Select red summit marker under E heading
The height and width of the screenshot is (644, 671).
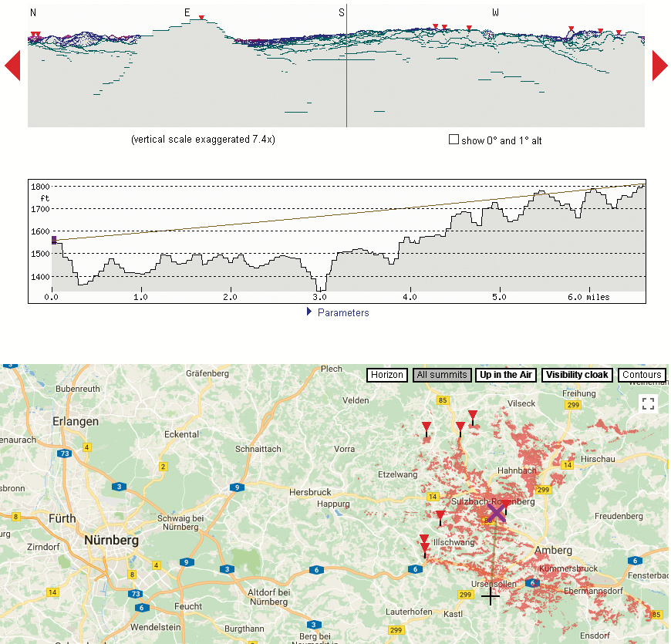[201, 18]
